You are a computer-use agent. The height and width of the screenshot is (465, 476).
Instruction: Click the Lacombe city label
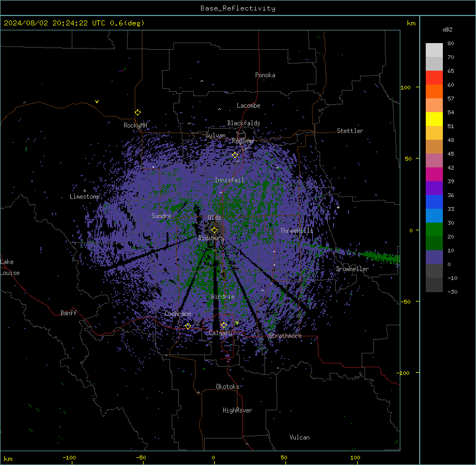[248, 105]
